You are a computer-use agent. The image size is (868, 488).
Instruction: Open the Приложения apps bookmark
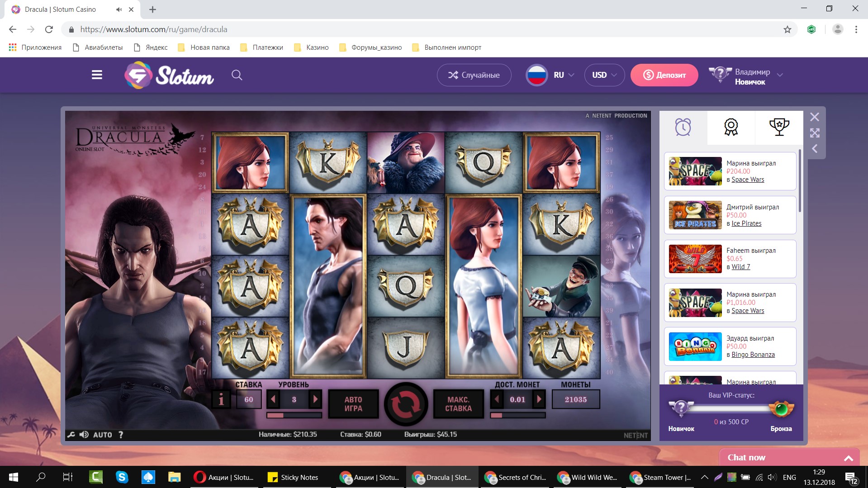click(x=35, y=47)
